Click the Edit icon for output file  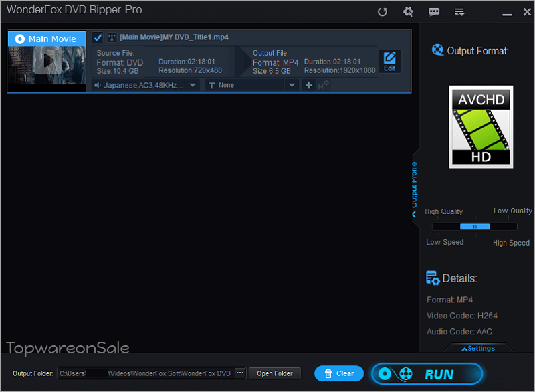389,62
